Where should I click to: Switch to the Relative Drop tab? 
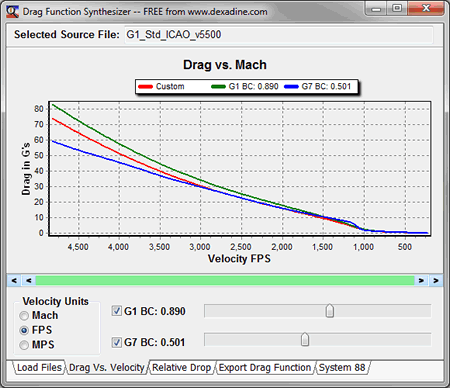(x=182, y=367)
